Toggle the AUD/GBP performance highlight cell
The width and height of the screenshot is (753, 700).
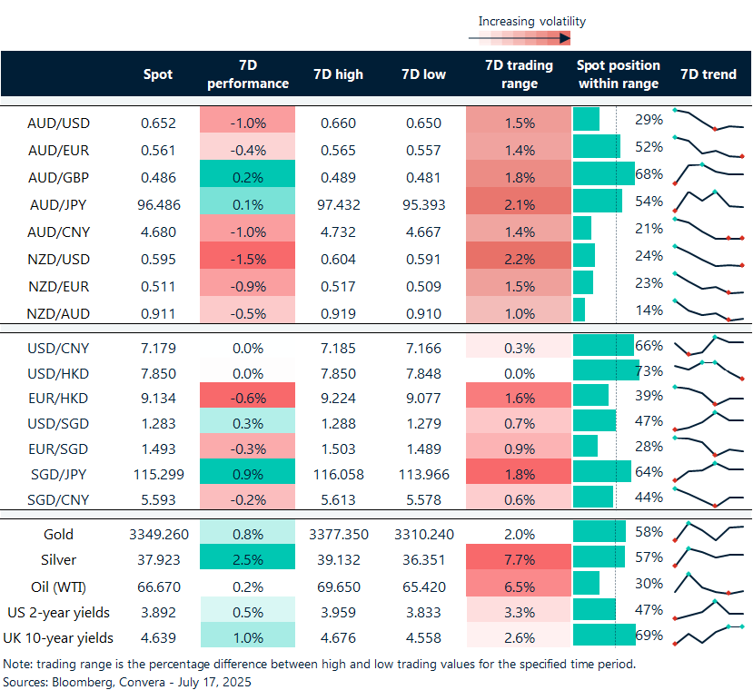pyautogui.click(x=248, y=177)
